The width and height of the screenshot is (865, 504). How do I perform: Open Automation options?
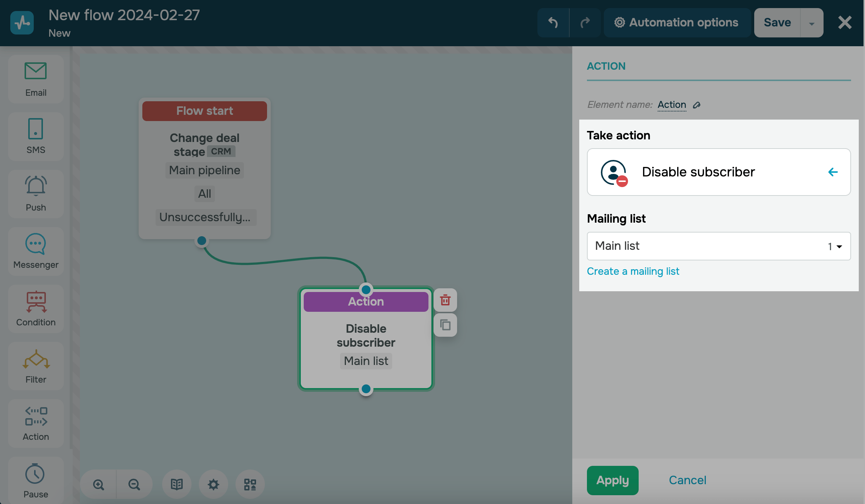tap(676, 23)
